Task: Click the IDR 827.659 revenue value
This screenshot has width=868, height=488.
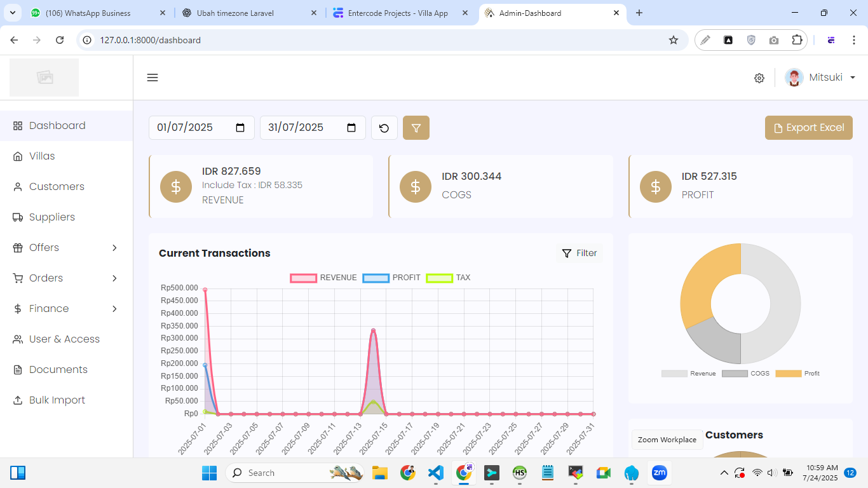Action: (231, 172)
